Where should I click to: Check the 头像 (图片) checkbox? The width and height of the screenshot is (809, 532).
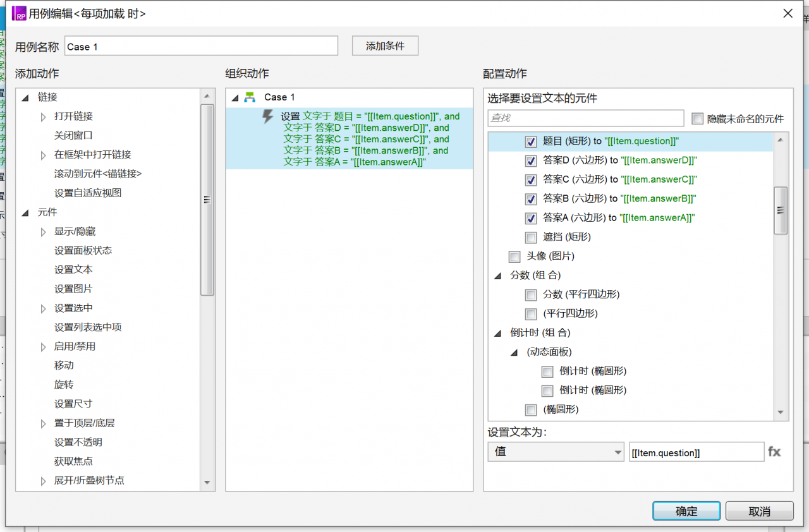point(514,257)
